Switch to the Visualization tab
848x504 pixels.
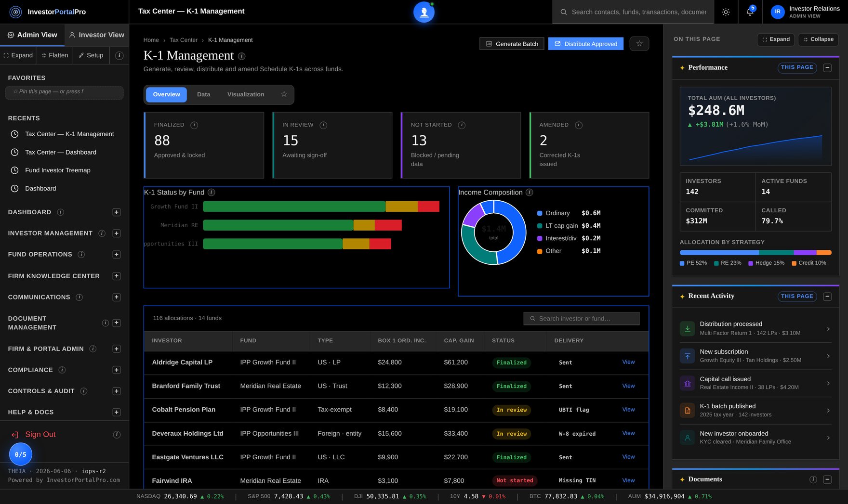tap(246, 94)
